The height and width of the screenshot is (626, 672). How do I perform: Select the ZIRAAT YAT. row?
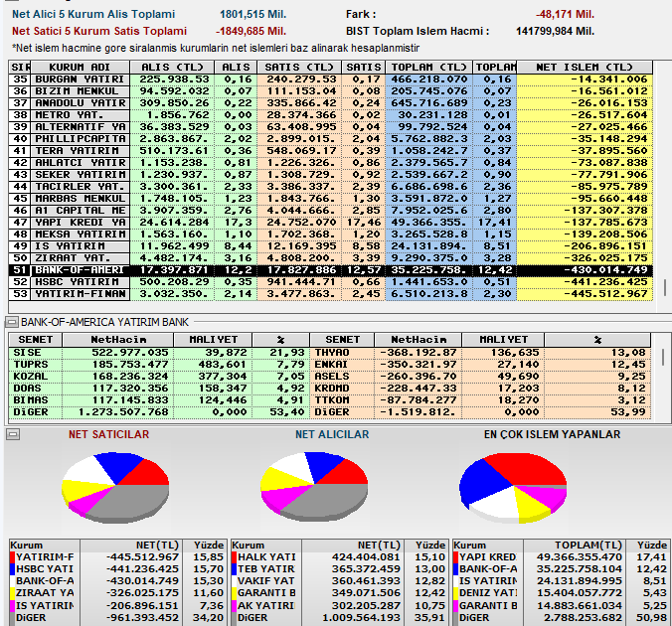[x=330, y=258]
